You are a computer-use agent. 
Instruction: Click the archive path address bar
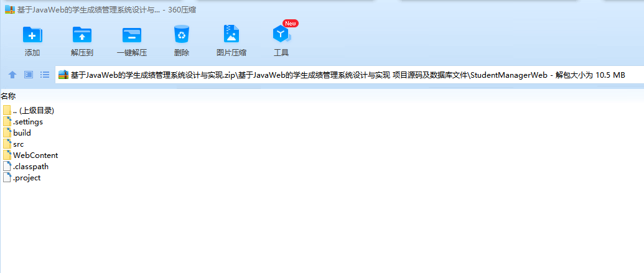pyautogui.click(x=349, y=75)
